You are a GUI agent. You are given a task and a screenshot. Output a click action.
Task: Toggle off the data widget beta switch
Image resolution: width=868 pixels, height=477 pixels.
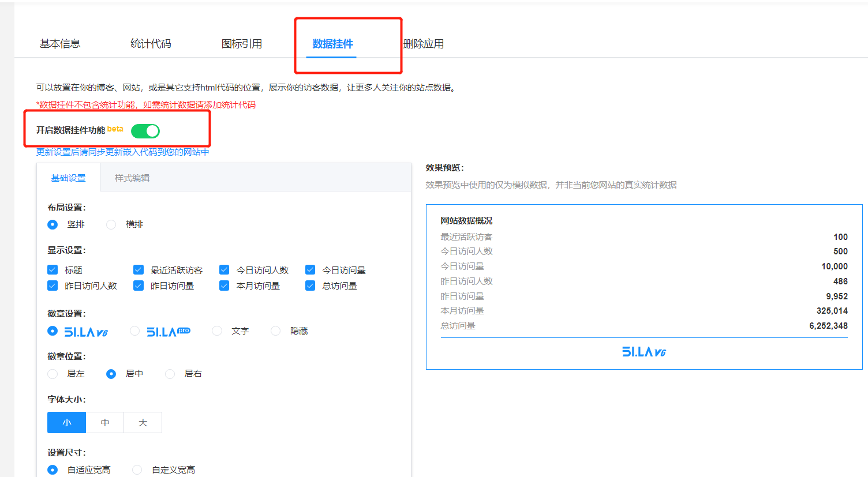(x=145, y=132)
